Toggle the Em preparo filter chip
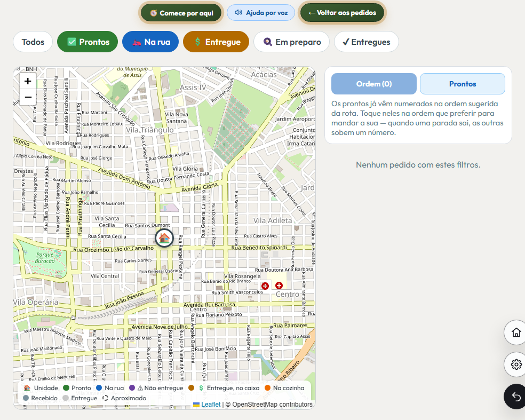 pyautogui.click(x=292, y=42)
